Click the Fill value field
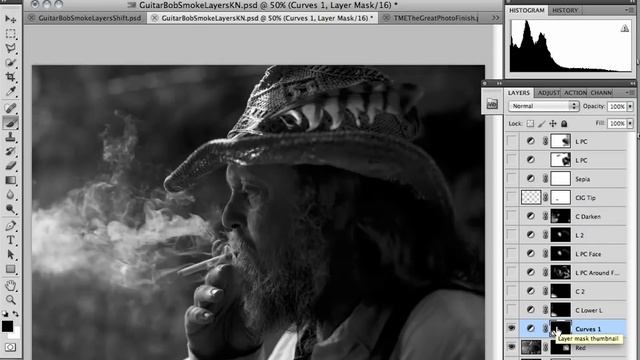This screenshot has height=360, width=640. 617,124
